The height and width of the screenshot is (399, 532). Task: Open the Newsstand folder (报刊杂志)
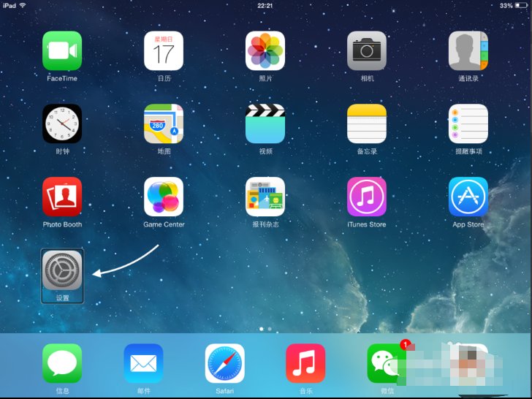265,197
